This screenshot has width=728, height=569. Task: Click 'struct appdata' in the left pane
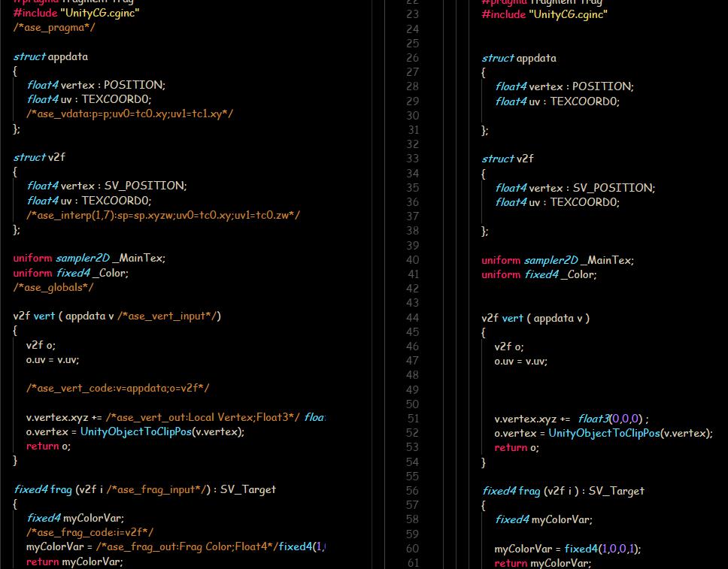pos(50,56)
